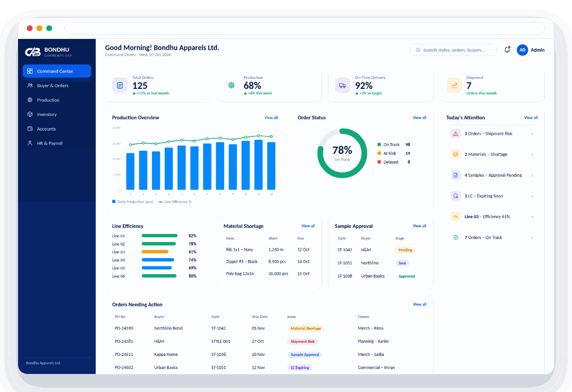This screenshot has width=572, height=392.
Task: Click the HR & Payroll person icon
Action: [x=30, y=143]
